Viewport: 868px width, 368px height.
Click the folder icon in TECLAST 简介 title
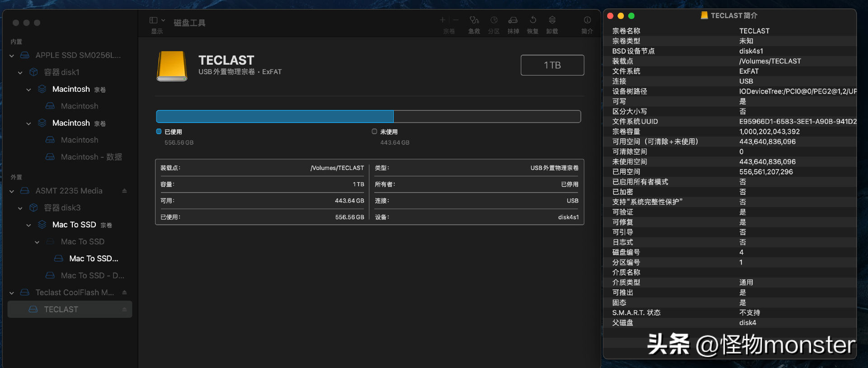(x=704, y=15)
